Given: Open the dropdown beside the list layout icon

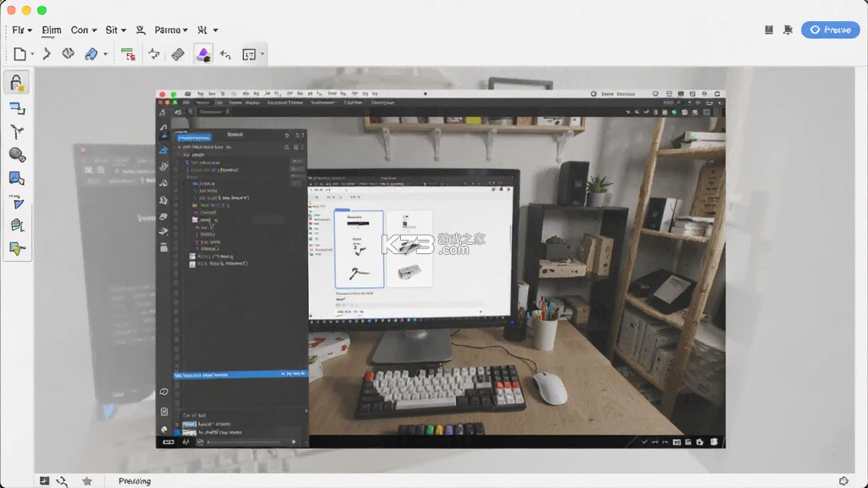Looking at the screenshot, I should click(263, 54).
